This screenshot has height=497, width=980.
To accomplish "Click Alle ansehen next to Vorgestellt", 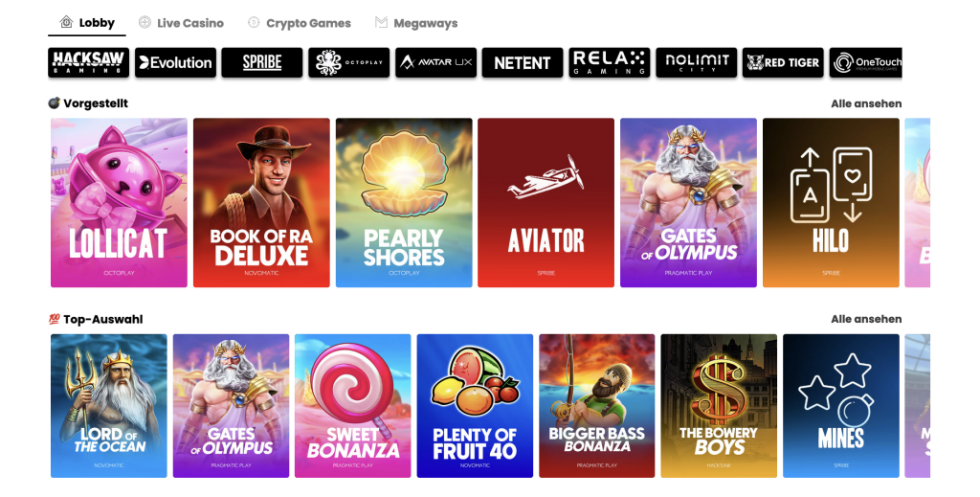I will (866, 103).
